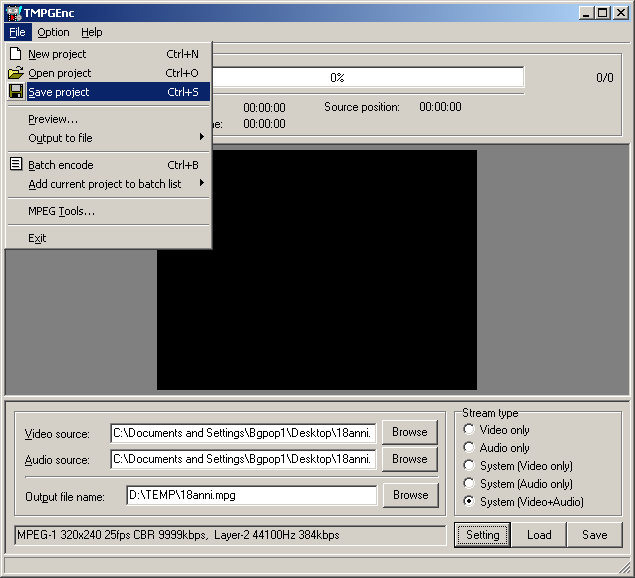The height and width of the screenshot is (578, 635).
Task: Click the Save button beside Load
Action: tap(595, 535)
